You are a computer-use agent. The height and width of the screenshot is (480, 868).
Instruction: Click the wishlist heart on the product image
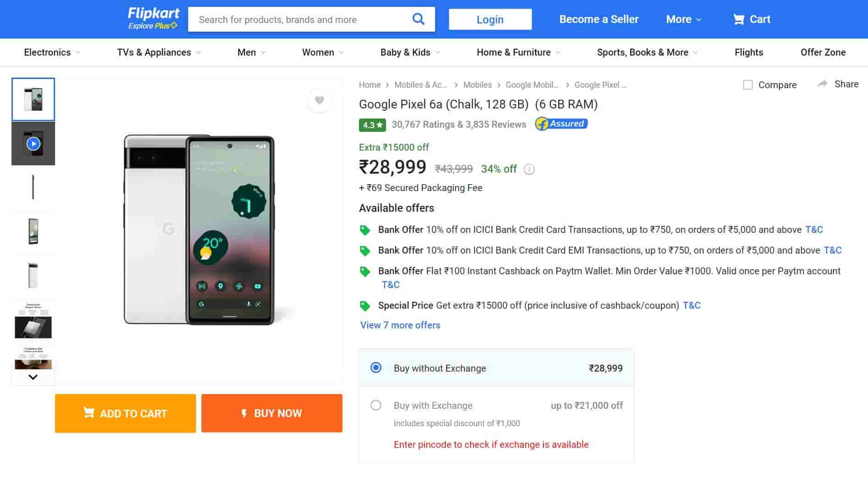click(319, 100)
